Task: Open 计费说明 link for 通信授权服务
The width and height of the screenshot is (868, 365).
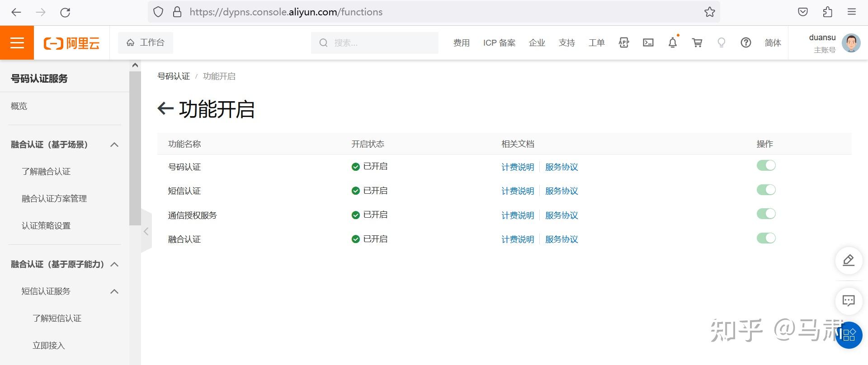Action: click(x=518, y=215)
